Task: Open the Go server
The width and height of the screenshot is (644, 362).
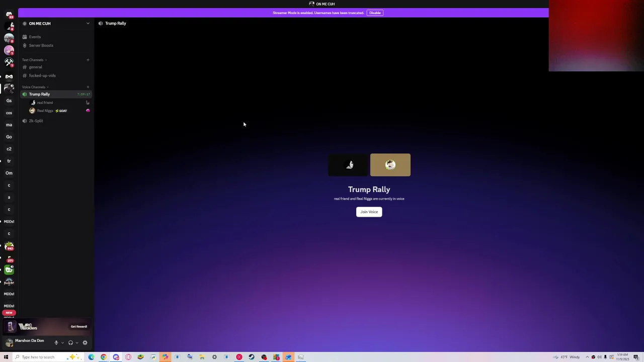Action: [9, 137]
